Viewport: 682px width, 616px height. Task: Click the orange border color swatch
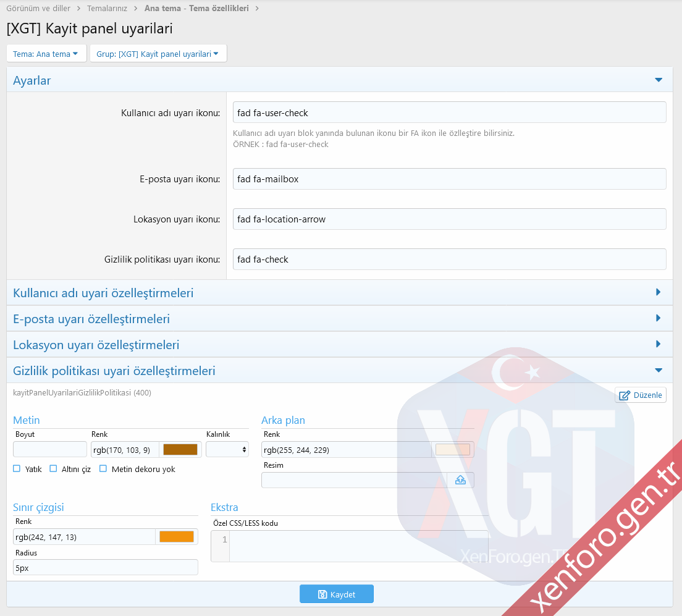(176, 537)
